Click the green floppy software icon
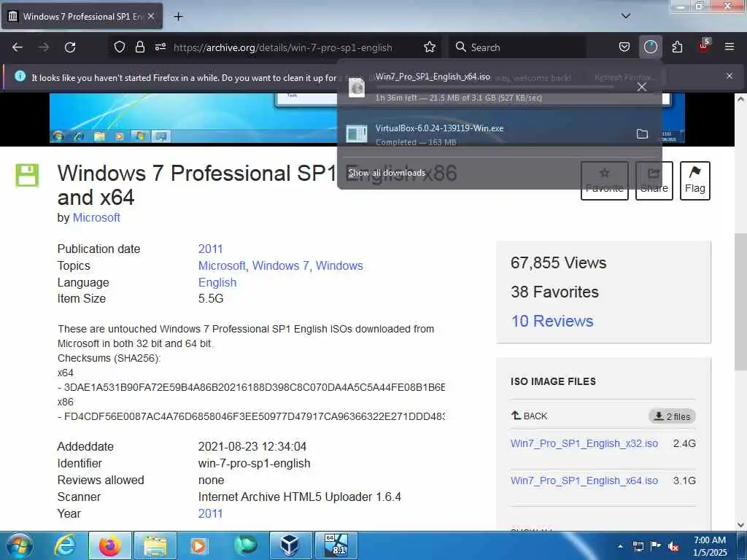 tap(27, 175)
